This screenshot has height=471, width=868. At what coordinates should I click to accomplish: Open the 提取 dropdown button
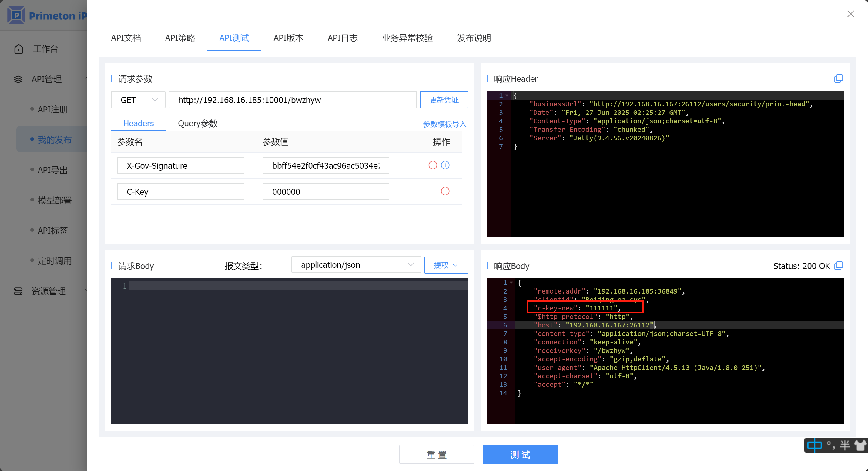tap(446, 265)
